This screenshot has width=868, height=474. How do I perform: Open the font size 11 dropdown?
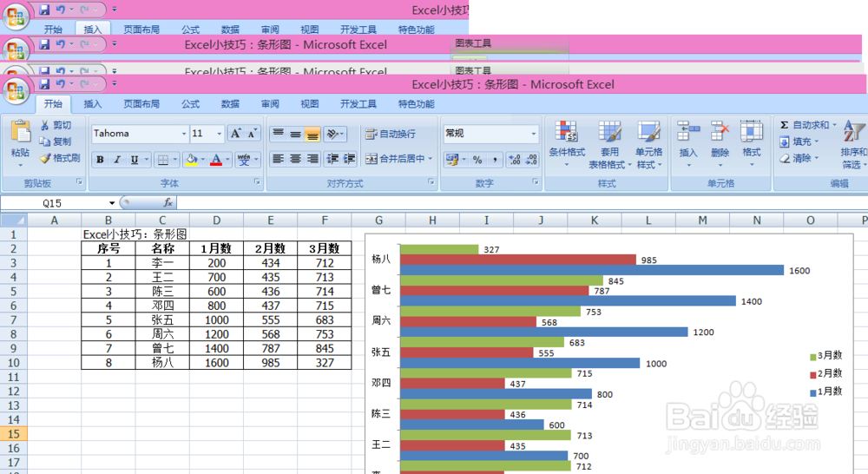tap(220, 134)
